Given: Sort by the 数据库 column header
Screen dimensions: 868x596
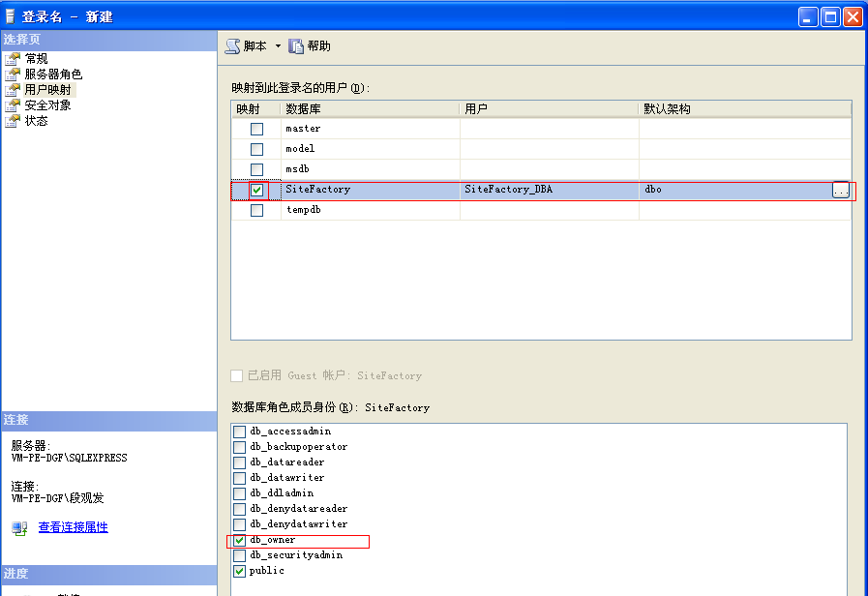Looking at the screenshot, I should click(x=370, y=109).
